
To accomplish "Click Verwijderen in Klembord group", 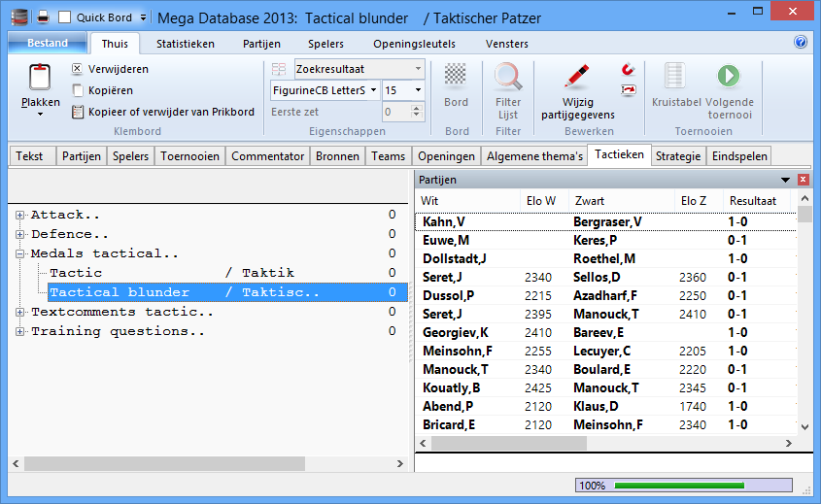I will click(110, 69).
